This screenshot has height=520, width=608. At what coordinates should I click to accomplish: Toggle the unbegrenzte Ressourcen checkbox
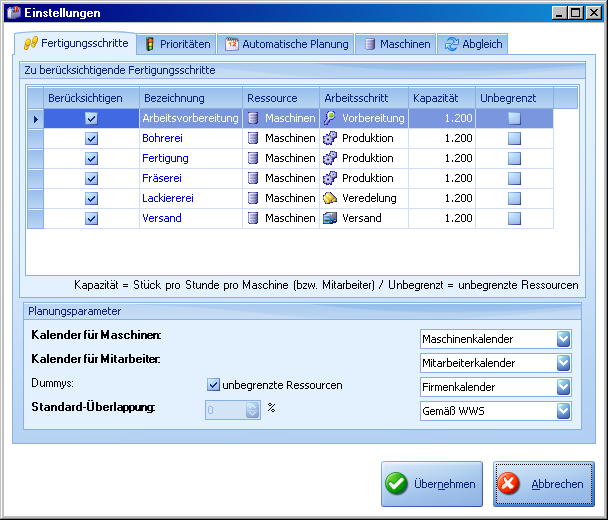click(213, 385)
